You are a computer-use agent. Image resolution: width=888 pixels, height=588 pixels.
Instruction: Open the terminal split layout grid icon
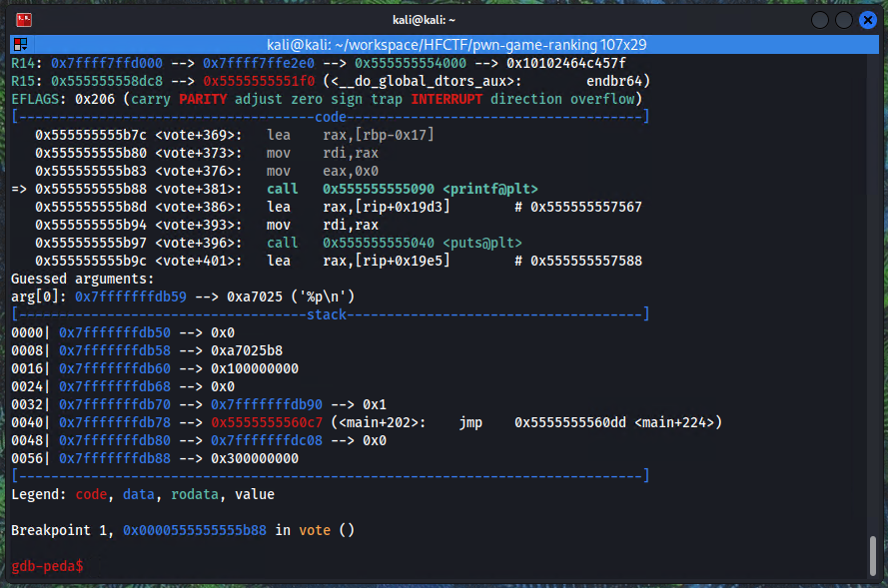click(x=20, y=44)
